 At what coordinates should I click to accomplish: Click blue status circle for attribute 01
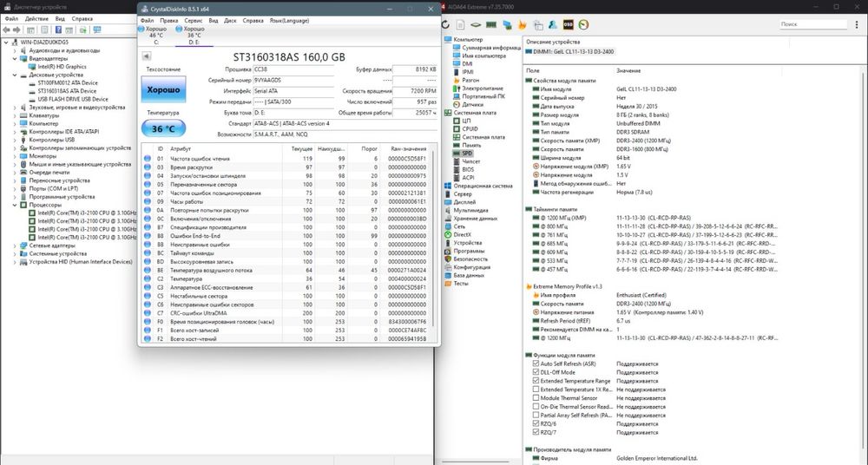click(x=148, y=158)
